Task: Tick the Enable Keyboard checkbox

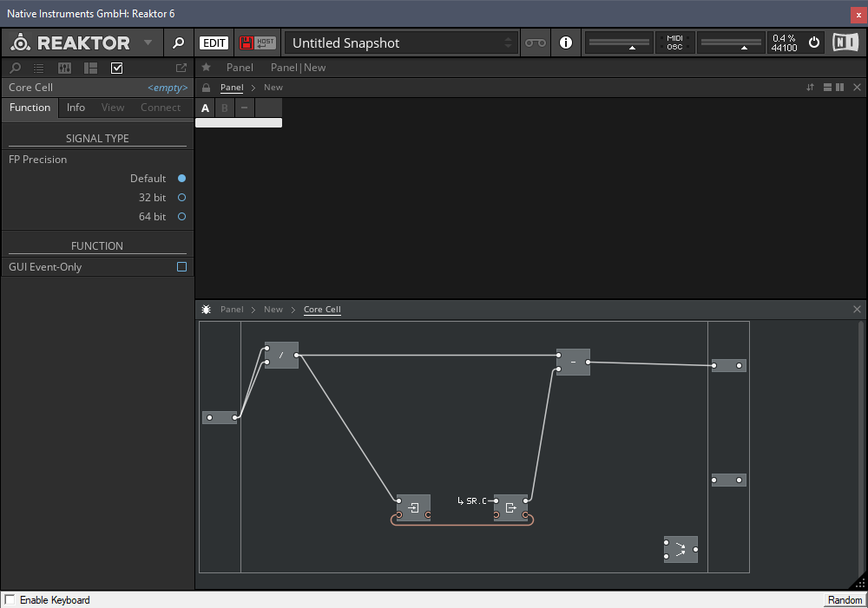Action: (10, 600)
